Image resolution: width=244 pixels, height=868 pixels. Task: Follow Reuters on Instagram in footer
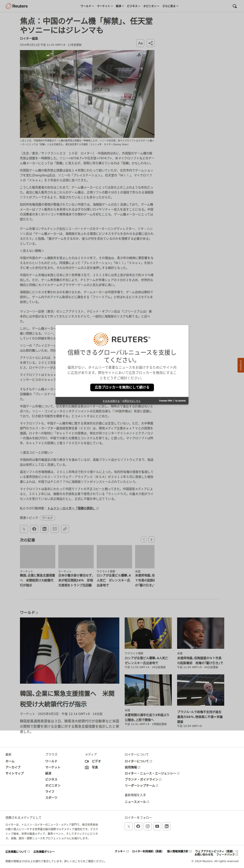point(147,826)
